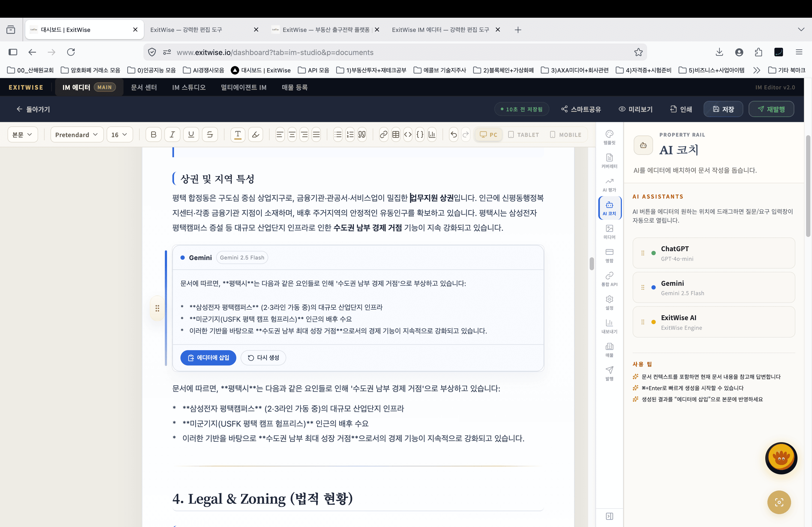
Task: Click the undo icon in the toolbar
Action: (454, 134)
